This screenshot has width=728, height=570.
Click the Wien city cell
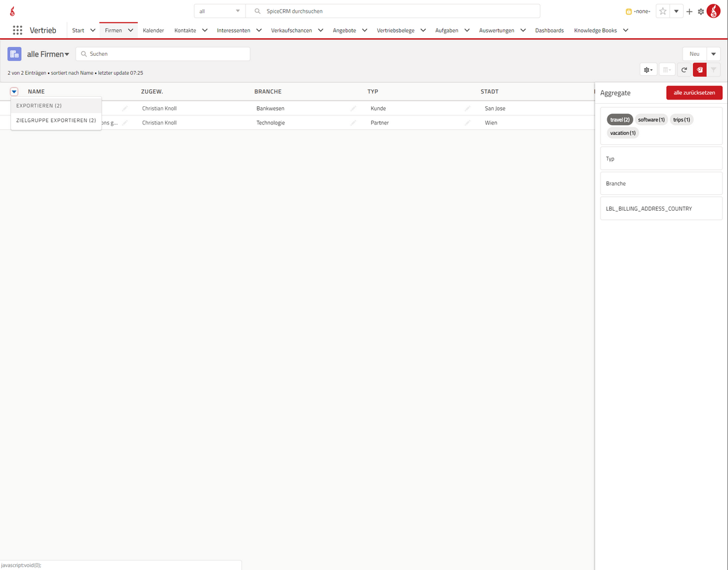(x=491, y=123)
